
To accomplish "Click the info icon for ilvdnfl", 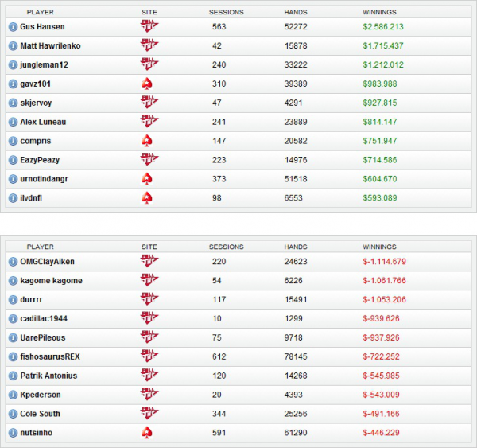I will [x=13, y=198].
